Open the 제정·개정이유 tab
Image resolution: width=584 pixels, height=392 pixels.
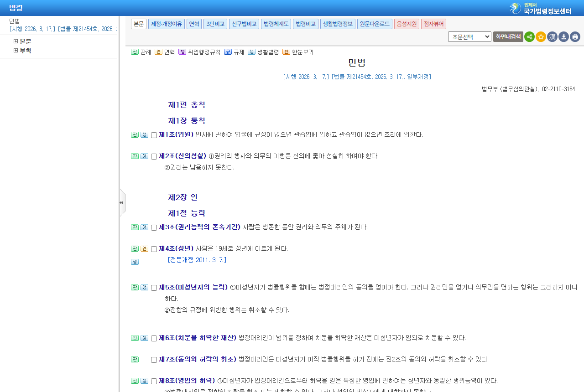click(167, 24)
